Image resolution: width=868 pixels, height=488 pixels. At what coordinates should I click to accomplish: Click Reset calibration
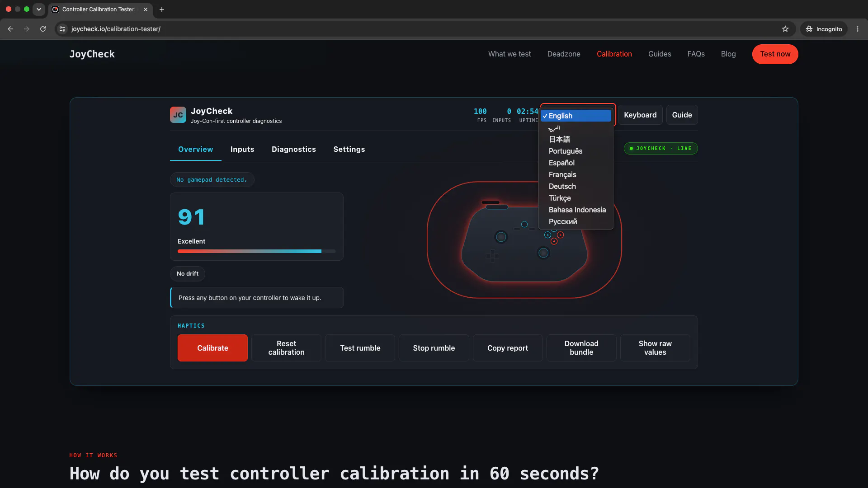pyautogui.click(x=286, y=348)
